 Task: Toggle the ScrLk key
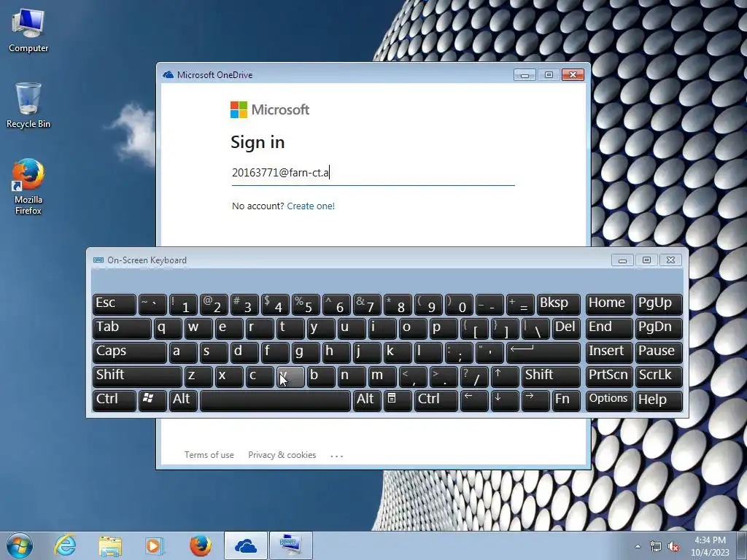coord(659,376)
